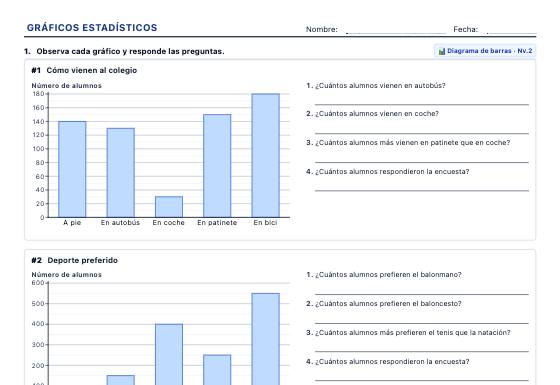The width and height of the screenshot is (560, 385).
Task: Click the Nombre answer line
Action: [396, 32]
